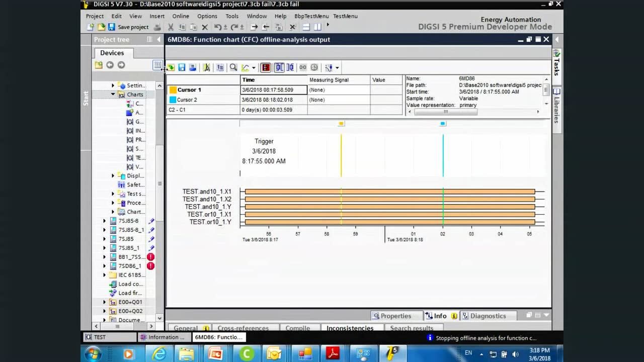Viewport: 644px width, 362px height.
Task: Click the yellow Cursor 1 color swatch
Action: click(173, 90)
